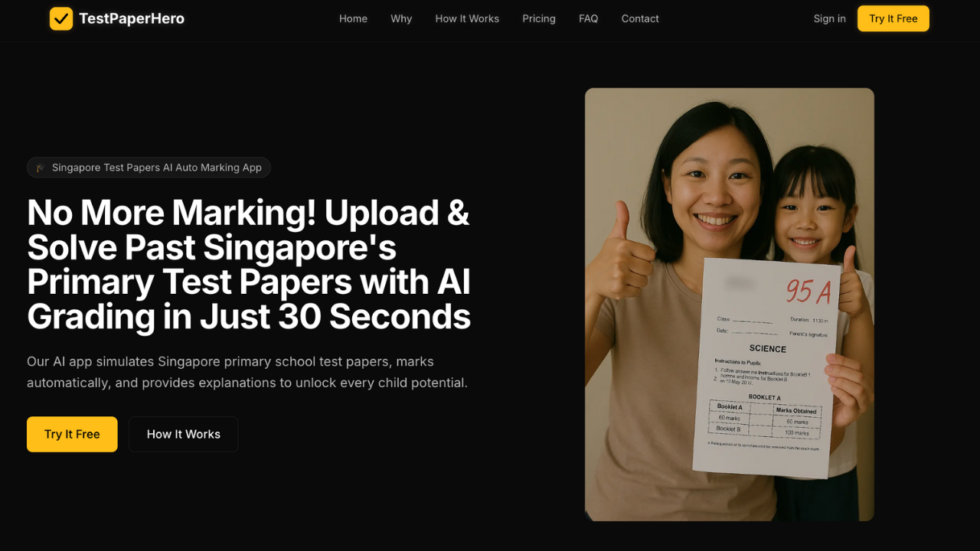Image resolution: width=980 pixels, height=551 pixels.
Task: Click the Singapore Test Papers AI badge
Action: [149, 168]
